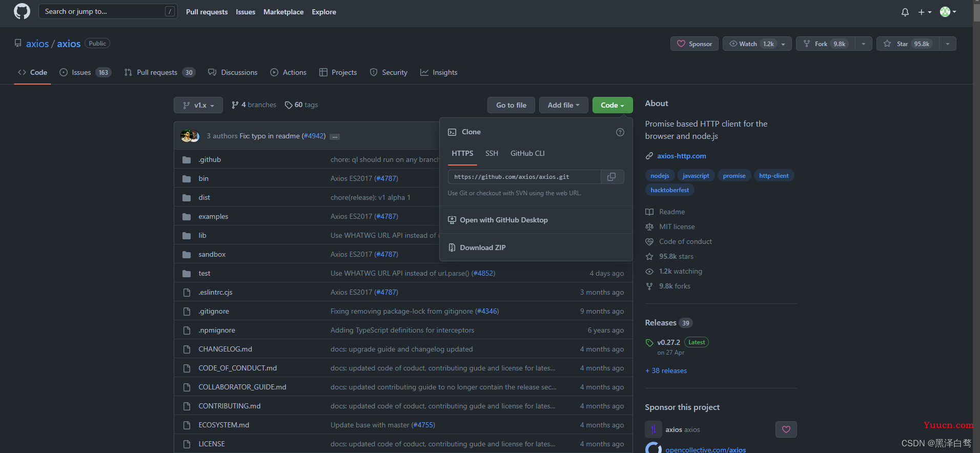Image resolution: width=980 pixels, height=453 pixels.
Task: Focus the search or jump to field
Action: point(108,11)
